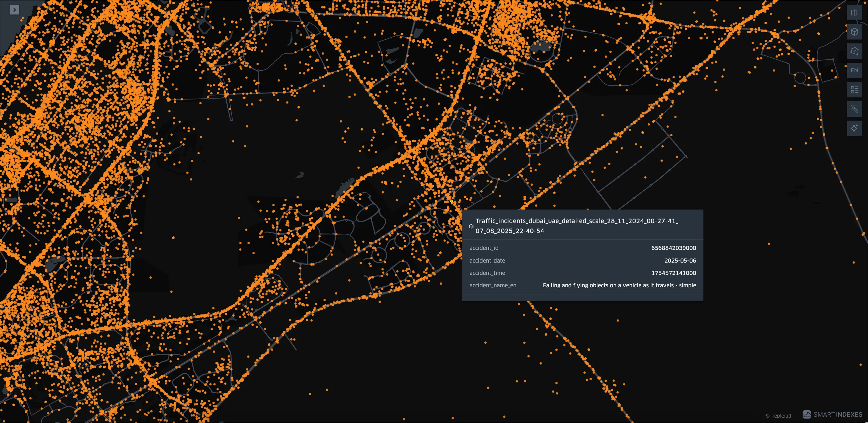Click the SMART INDEXES logo
Viewport: 868px width, 423px height.
point(832,415)
